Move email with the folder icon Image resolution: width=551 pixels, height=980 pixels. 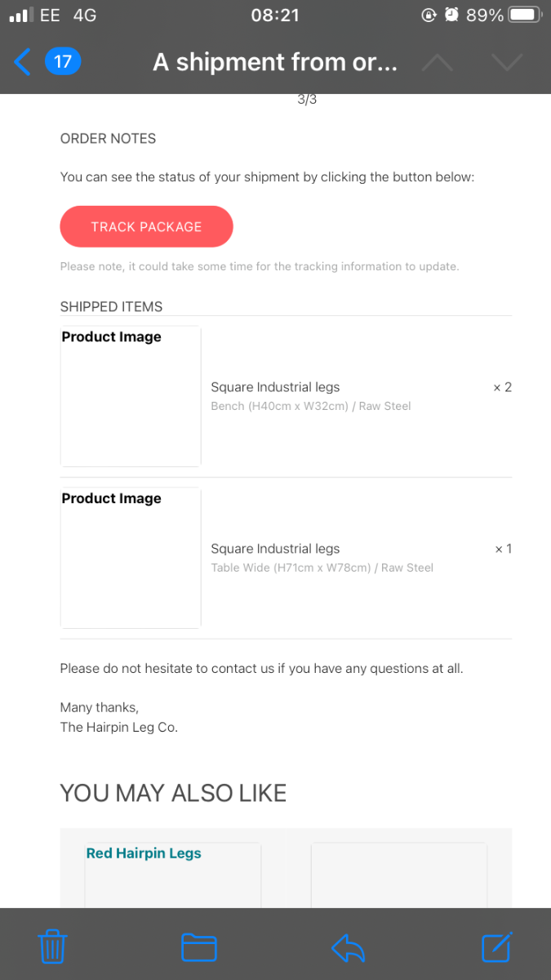[198, 947]
